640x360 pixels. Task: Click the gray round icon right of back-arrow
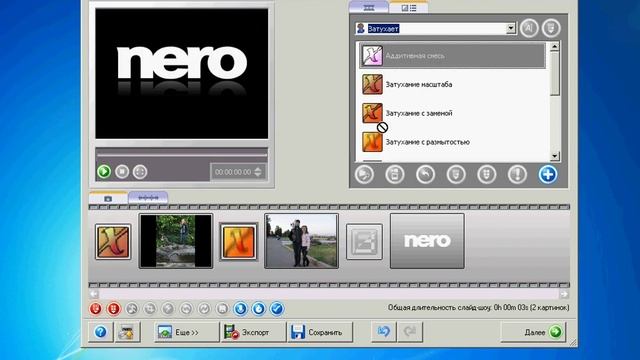point(456,175)
